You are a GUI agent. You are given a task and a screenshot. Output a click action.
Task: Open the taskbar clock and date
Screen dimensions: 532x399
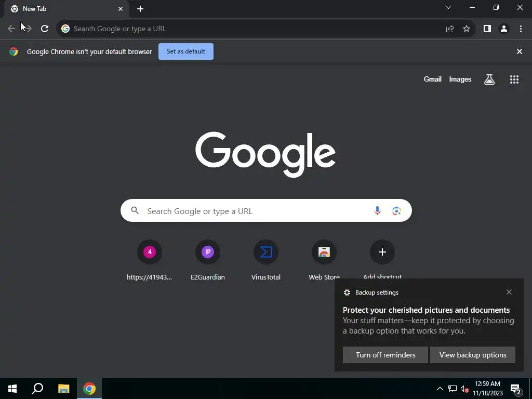coord(487,389)
